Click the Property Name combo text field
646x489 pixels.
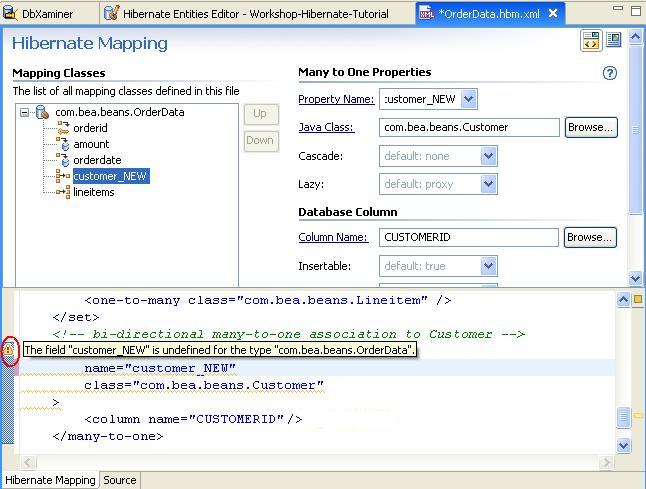click(x=420, y=99)
